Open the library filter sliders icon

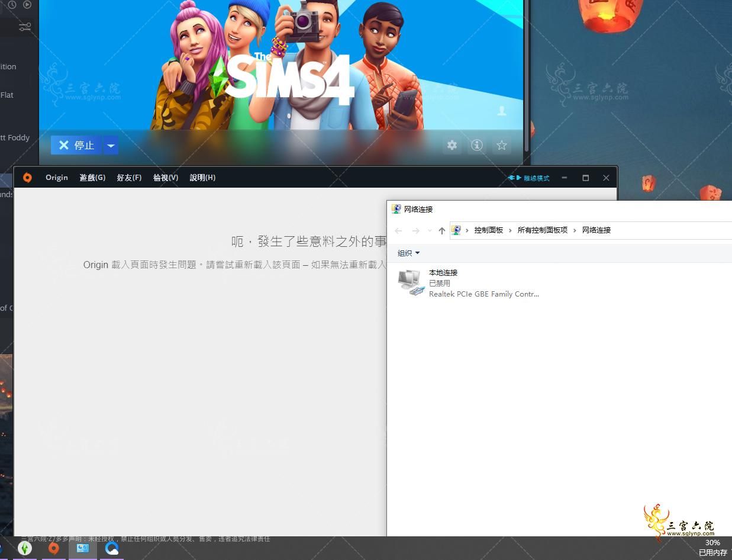25,27
